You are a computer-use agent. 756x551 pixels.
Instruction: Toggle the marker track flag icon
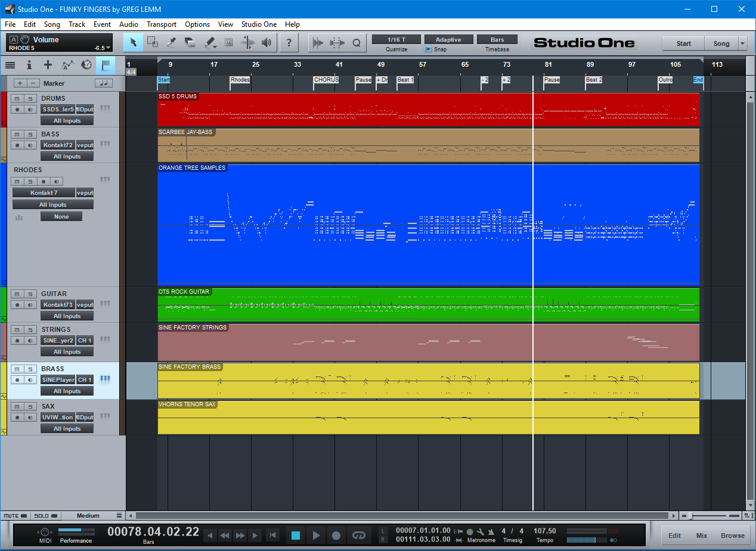[106, 65]
